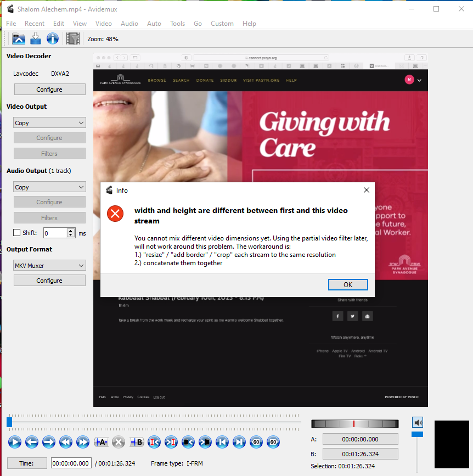Open the Help menu
Viewport: 473px width, 476px height.
(249, 24)
